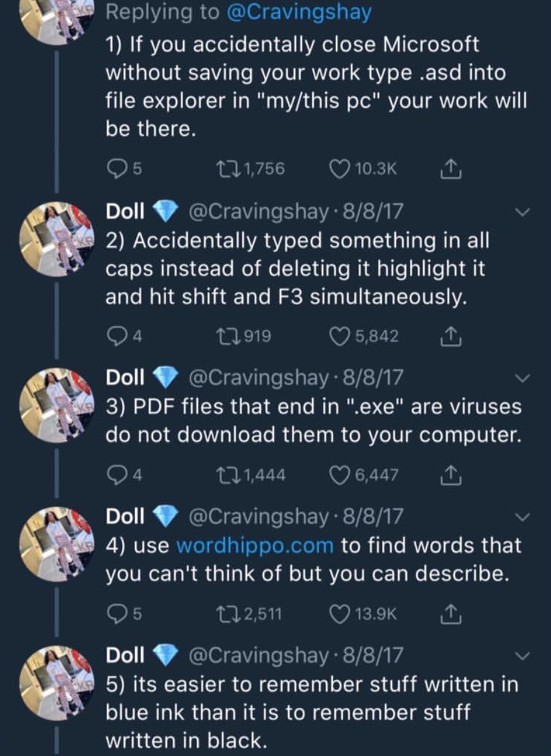Expand options chevron on the PDF viruses tweet
The image size is (551, 756).
[522, 379]
